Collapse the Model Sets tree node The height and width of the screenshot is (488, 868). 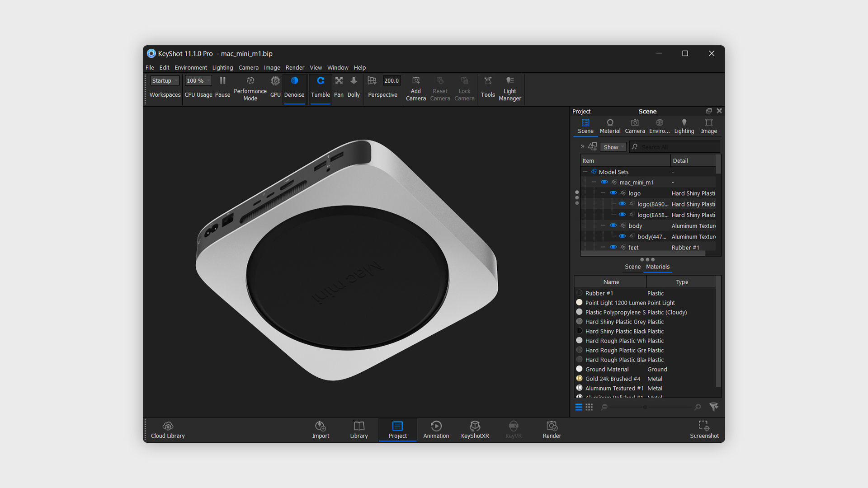585,172
